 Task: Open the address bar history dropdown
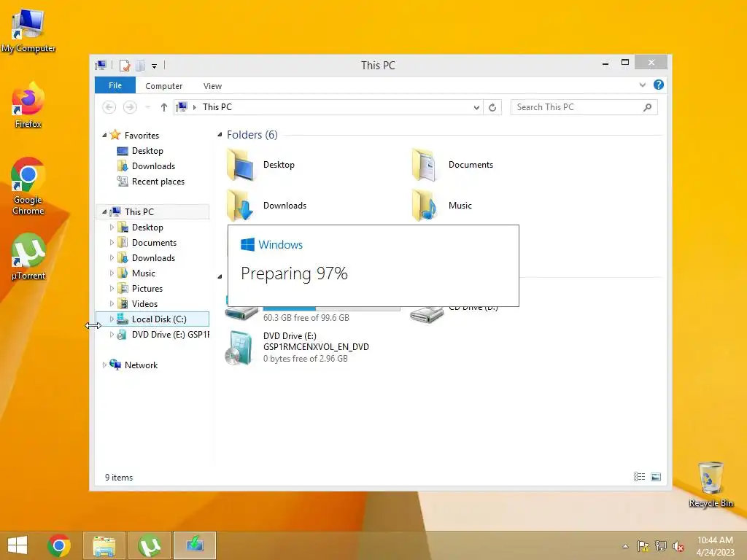click(476, 108)
